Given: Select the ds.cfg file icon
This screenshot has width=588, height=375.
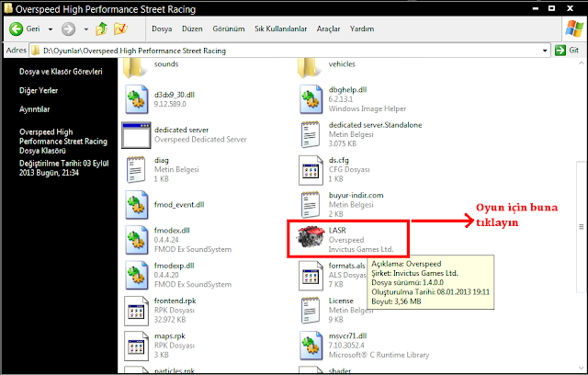Looking at the screenshot, I should click(311, 170).
